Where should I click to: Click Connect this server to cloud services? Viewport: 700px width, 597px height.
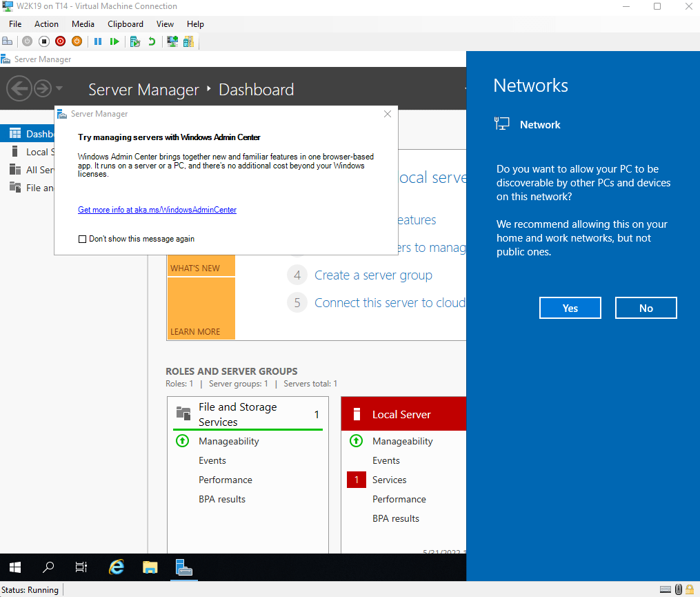[390, 303]
